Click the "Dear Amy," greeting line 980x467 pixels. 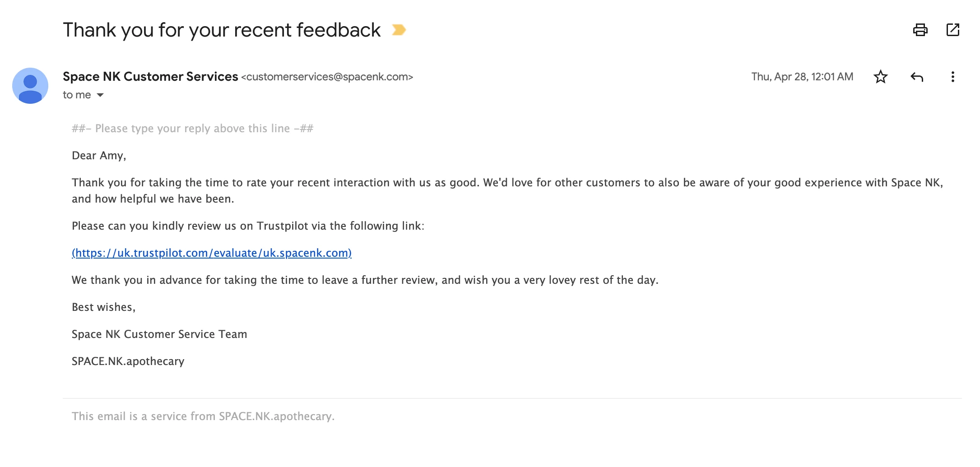click(x=99, y=156)
